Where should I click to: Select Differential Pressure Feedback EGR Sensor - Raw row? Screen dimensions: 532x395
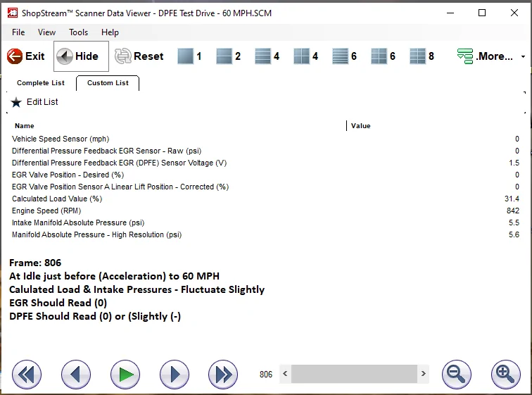(x=265, y=151)
